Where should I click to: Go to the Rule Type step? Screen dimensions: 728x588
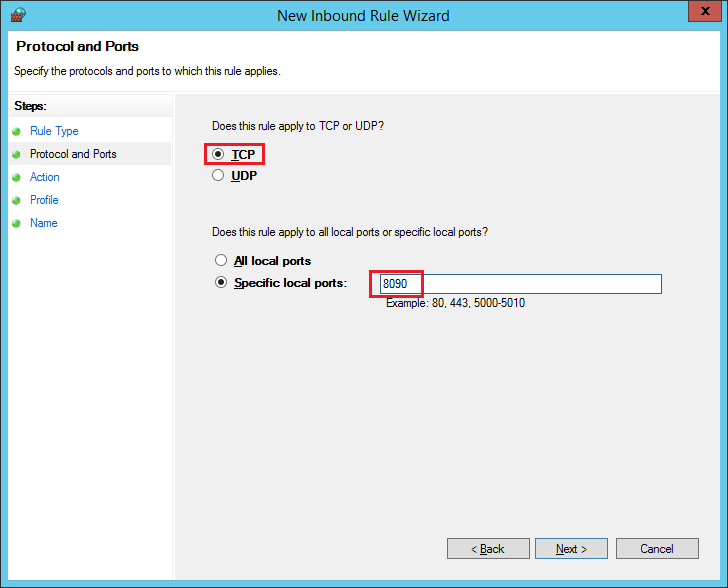[54, 131]
